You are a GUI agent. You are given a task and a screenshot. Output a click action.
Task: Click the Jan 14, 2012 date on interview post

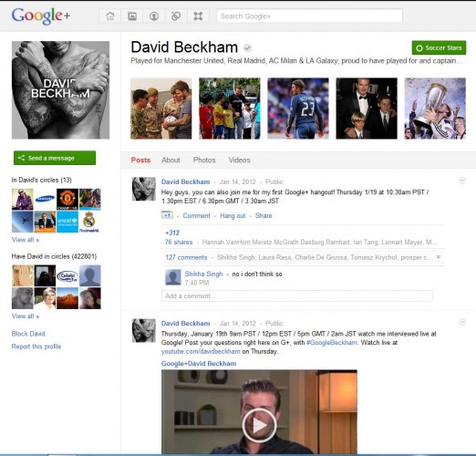pyautogui.click(x=238, y=323)
